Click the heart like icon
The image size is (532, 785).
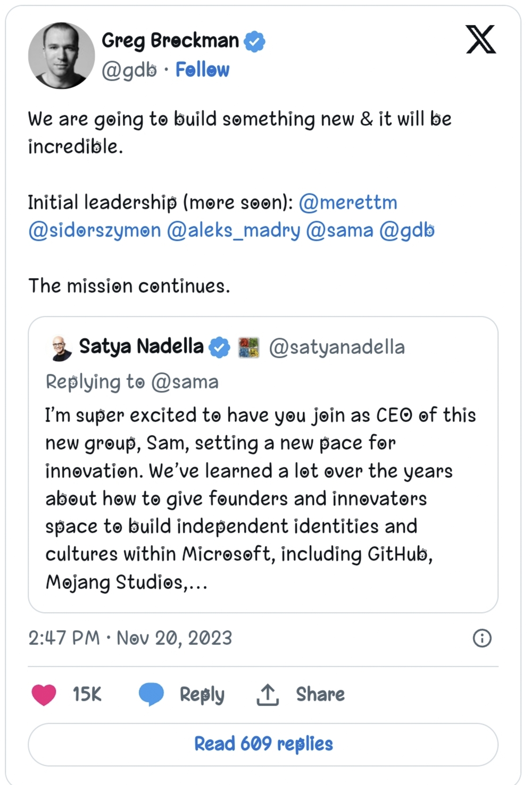pos(44,695)
